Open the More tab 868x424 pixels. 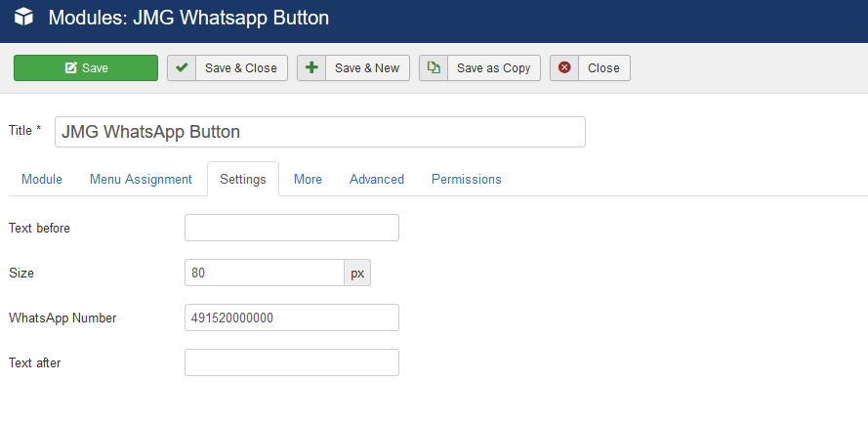pyautogui.click(x=308, y=180)
